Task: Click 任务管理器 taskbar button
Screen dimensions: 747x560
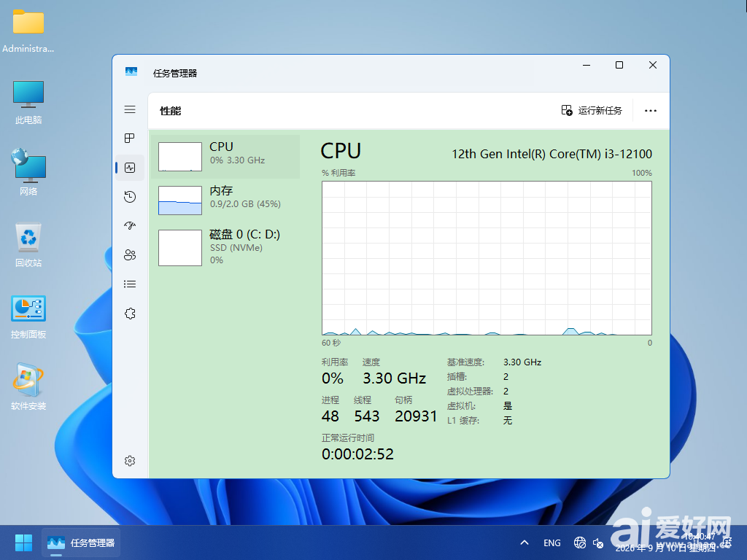Action: [x=81, y=542]
